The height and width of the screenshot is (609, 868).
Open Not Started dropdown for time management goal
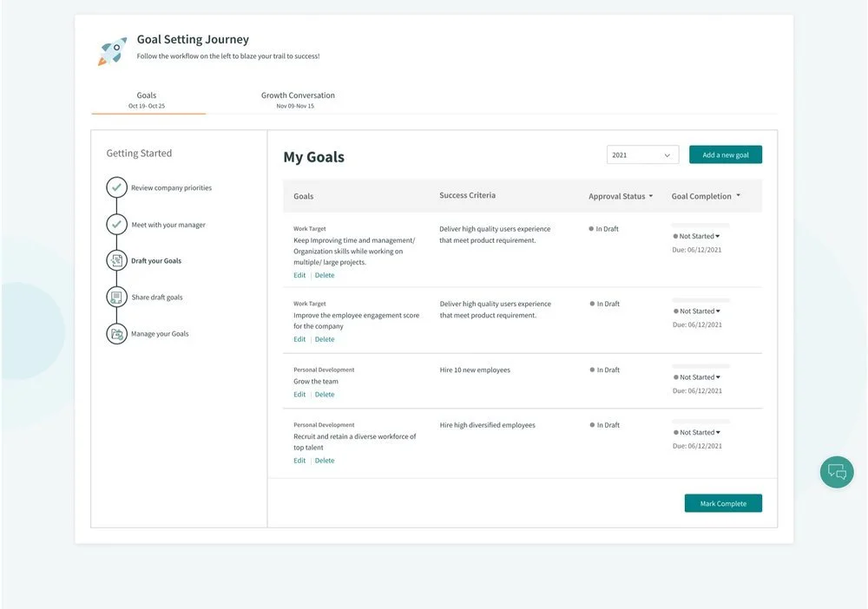(696, 236)
